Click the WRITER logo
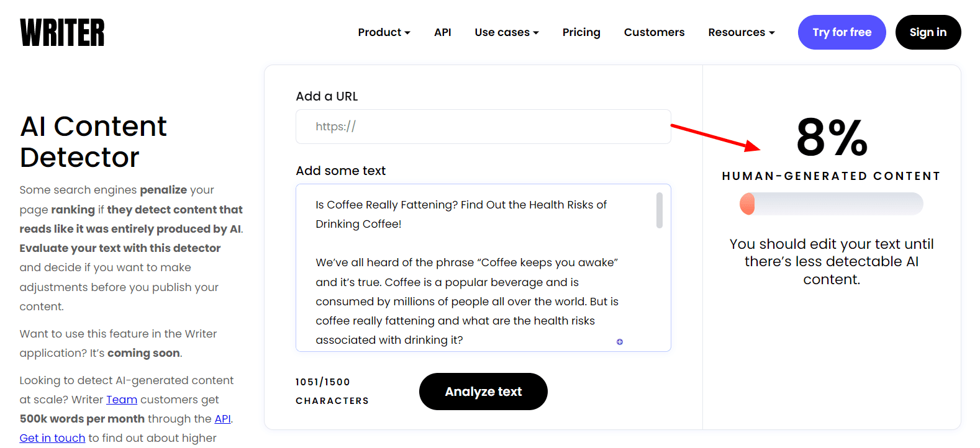980x448 pixels. click(62, 32)
